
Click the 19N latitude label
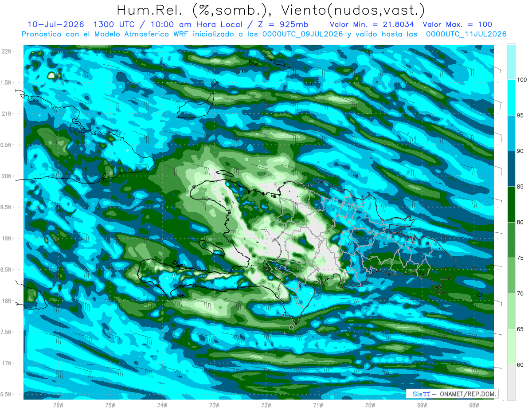8,239
